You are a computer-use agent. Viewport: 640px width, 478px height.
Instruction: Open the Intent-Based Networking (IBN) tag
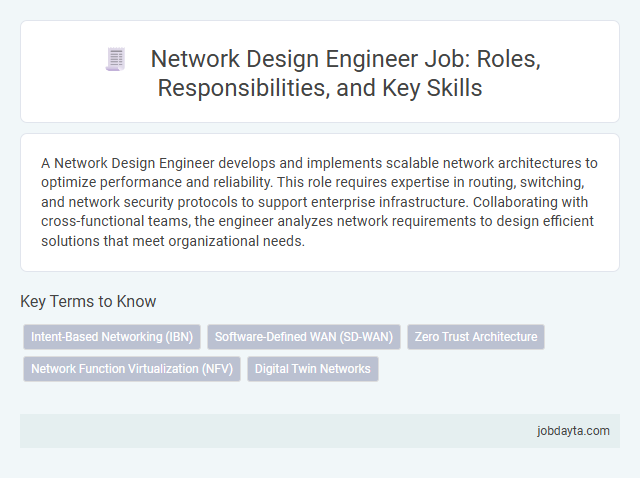point(112,337)
